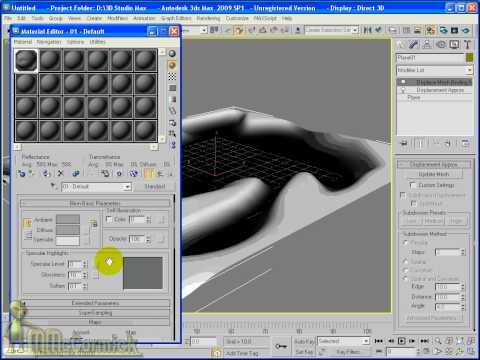
Task: Open the Hierarchy command panel tab
Action: pyautogui.click(x=427, y=44)
